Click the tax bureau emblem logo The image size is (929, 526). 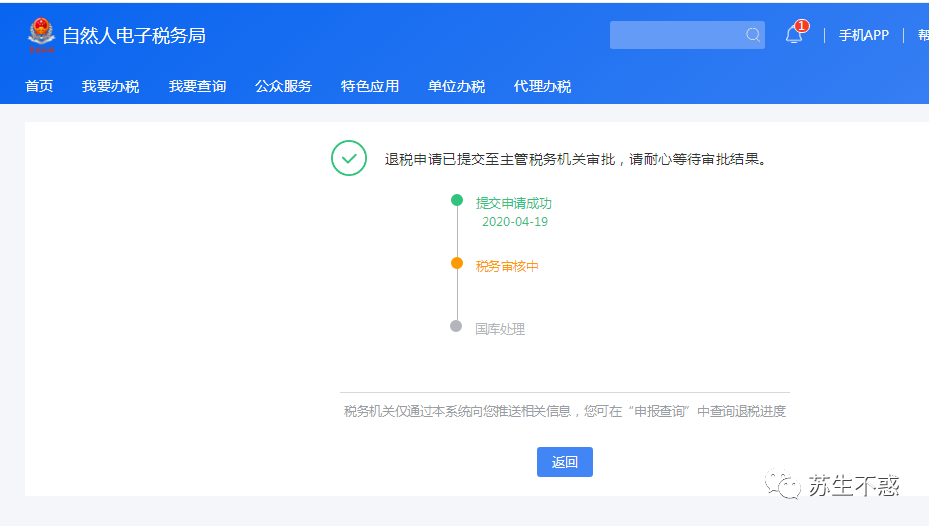[41, 35]
